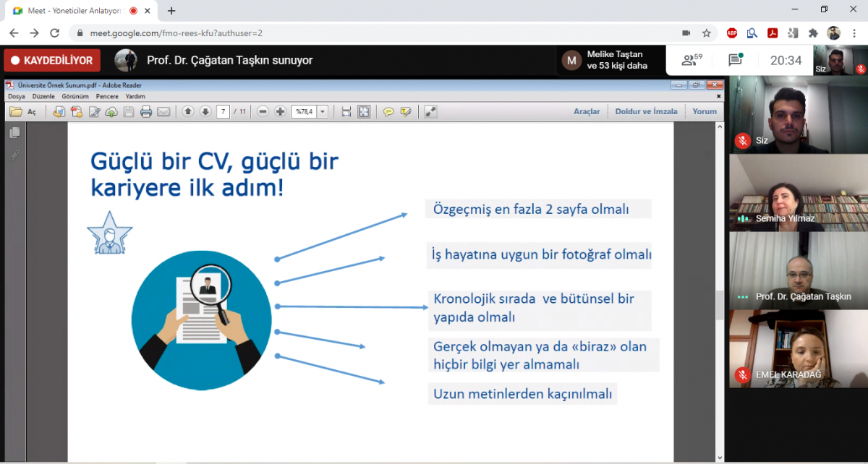Open the Chrome three-dot menu

[854, 33]
